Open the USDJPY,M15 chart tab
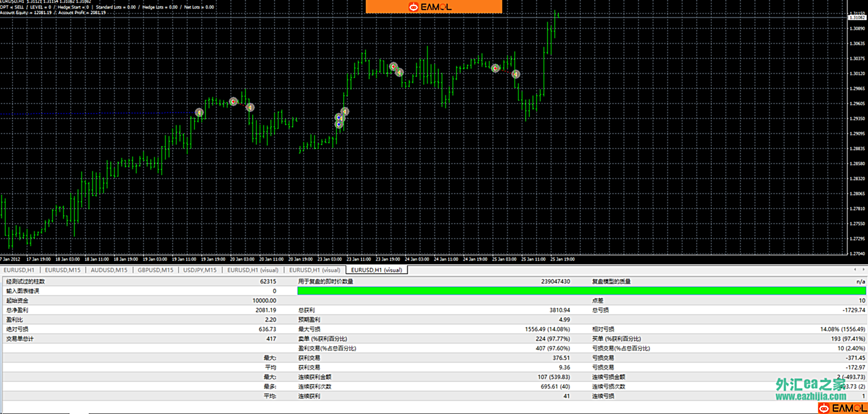Image resolution: width=868 pixels, height=414 pixels. (x=200, y=270)
